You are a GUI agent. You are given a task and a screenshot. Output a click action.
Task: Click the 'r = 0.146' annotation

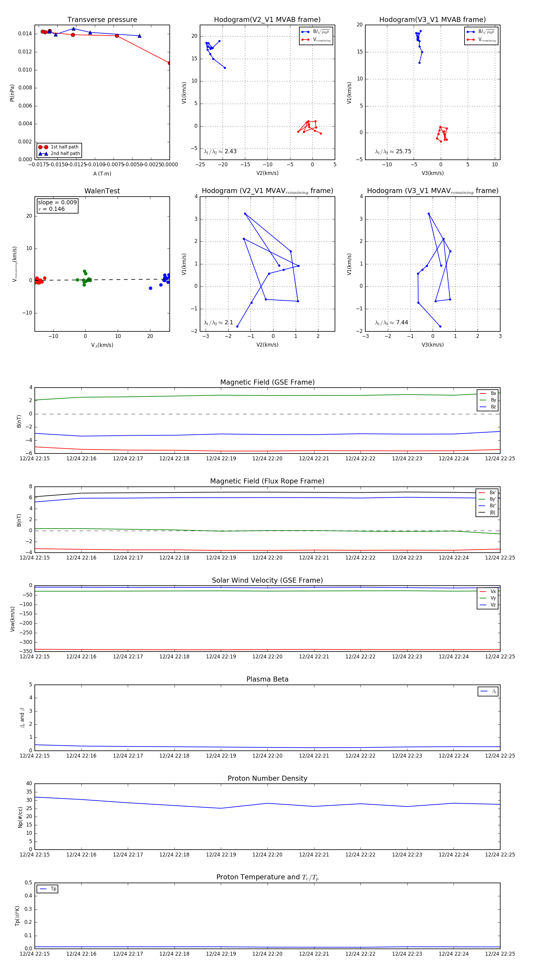51,209
